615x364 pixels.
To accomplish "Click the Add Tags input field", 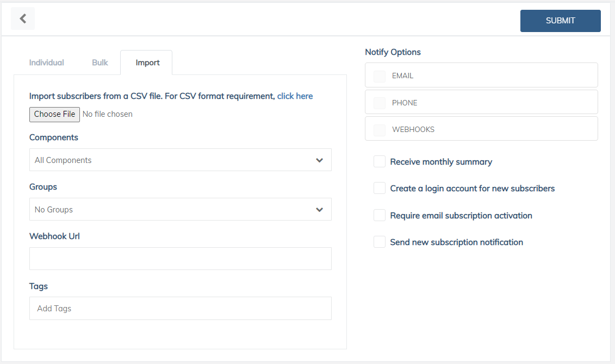I will coord(181,309).
